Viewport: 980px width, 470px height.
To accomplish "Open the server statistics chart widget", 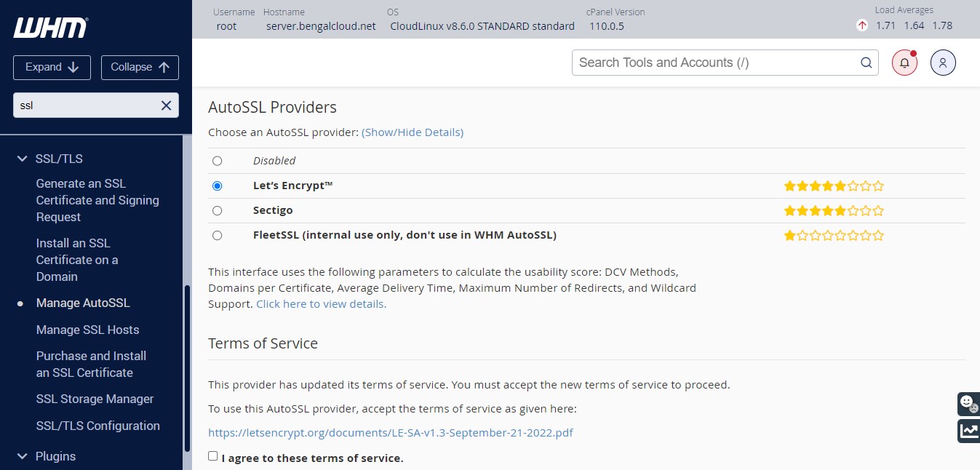I will click(968, 431).
